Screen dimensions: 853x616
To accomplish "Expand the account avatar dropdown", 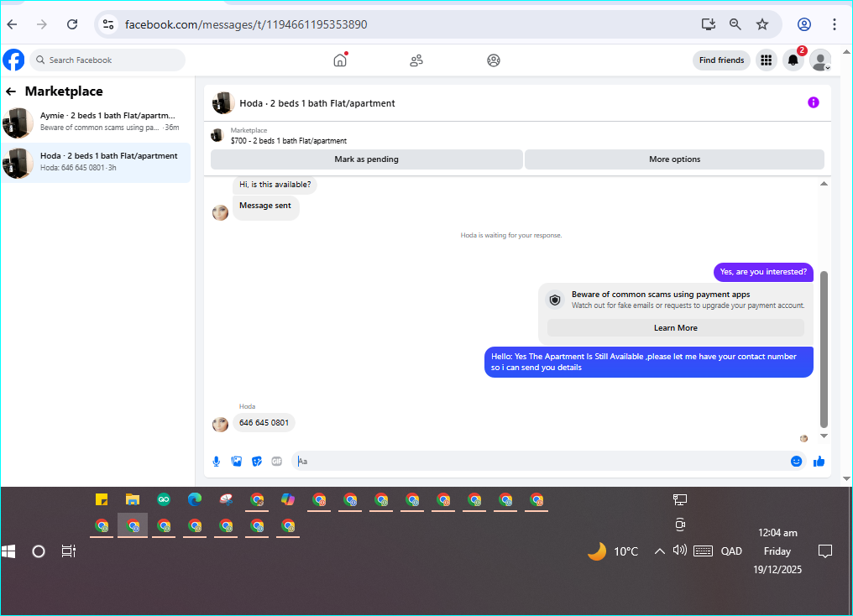I will (820, 60).
